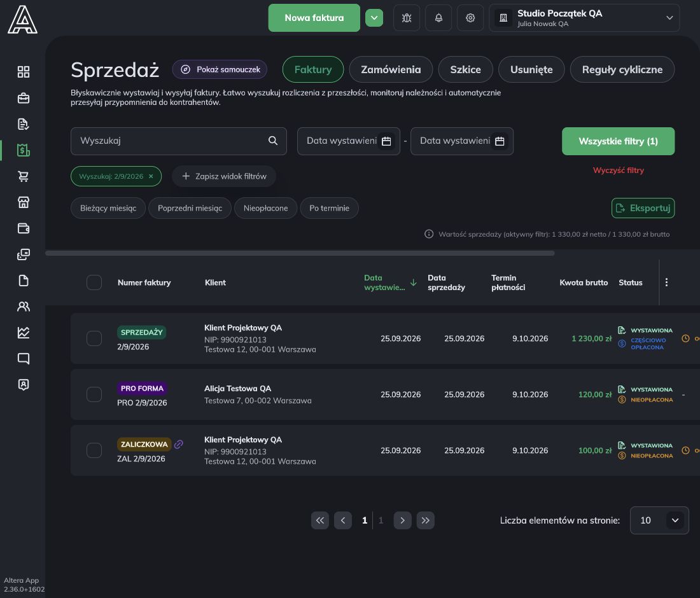Switch to the Usunięte tab
Screen dimensions: 700x598
531,69
